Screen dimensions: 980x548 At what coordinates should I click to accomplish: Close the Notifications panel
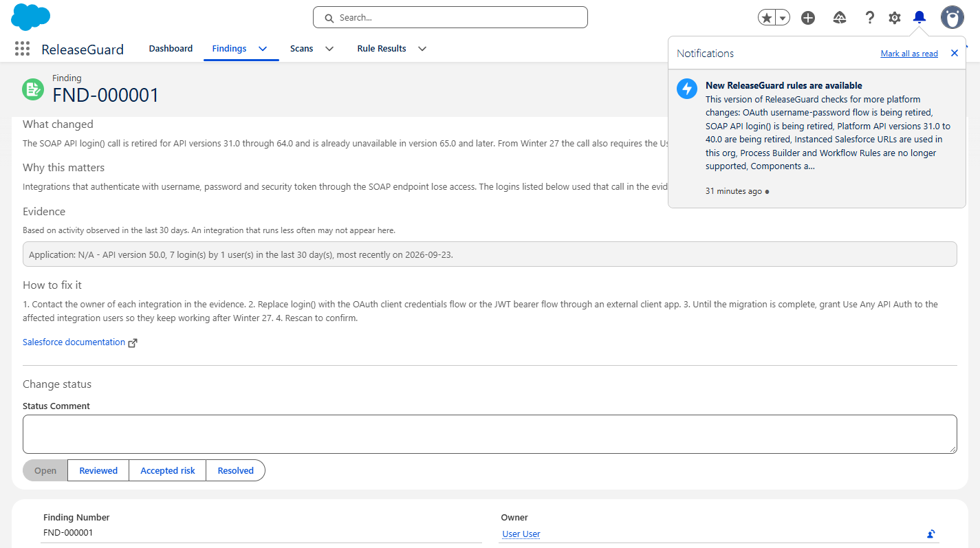[x=955, y=53]
